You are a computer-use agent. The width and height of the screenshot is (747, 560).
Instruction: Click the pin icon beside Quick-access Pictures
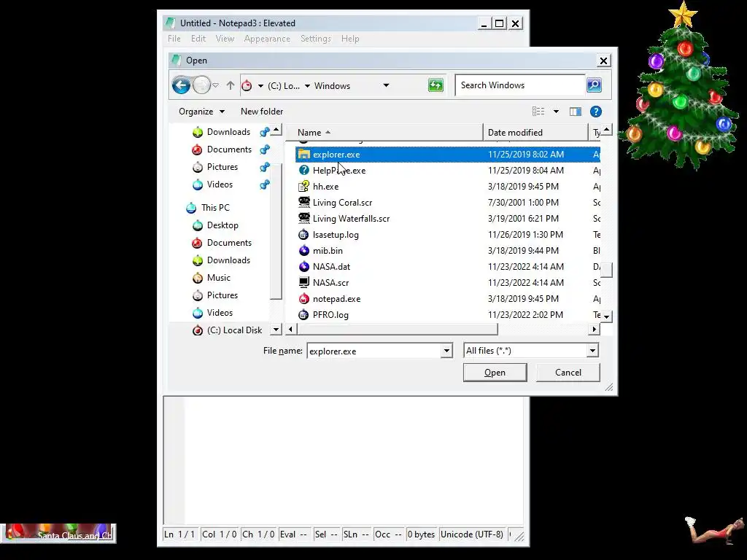[x=265, y=167]
